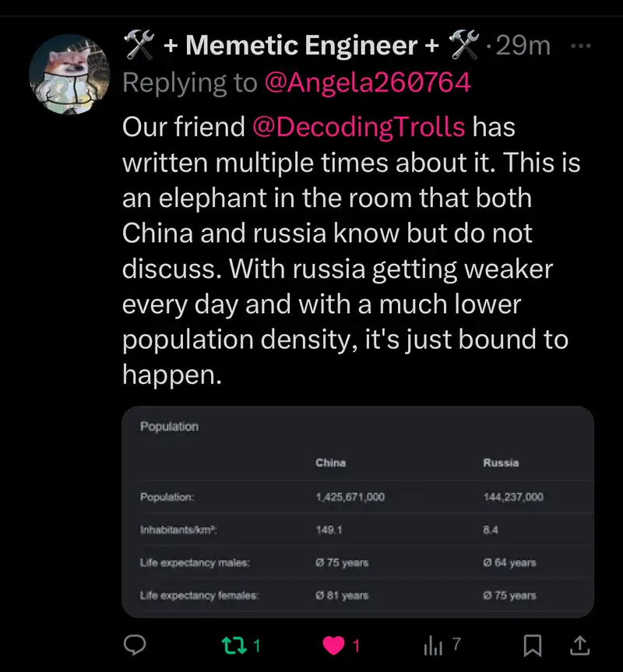623x672 pixels.
Task: Visit the @Angela260764 mention link
Action: tap(368, 83)
